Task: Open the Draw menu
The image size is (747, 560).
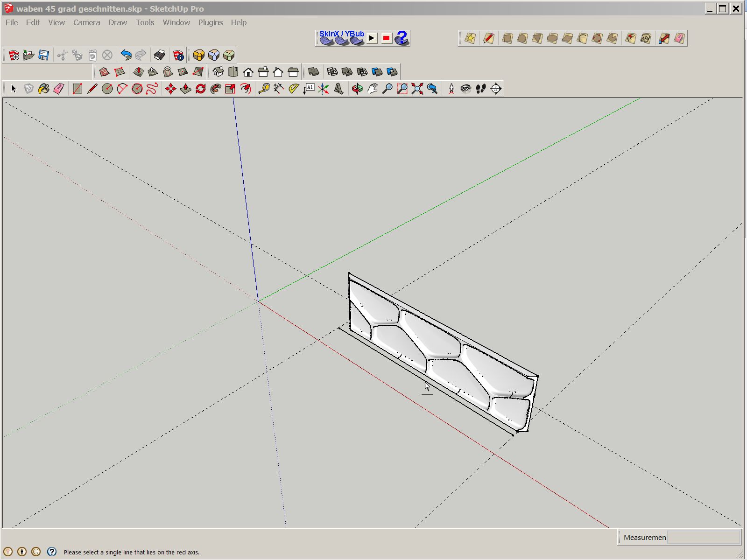Action: pos(117,22)
